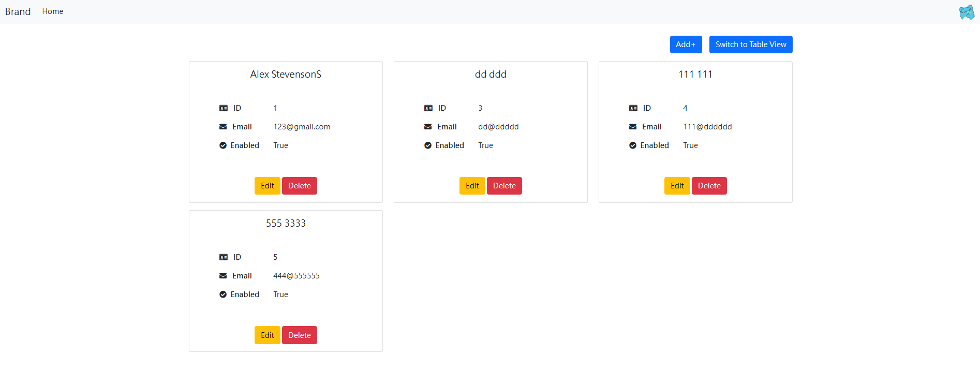The image size is (980, 369).
Task: Click the email 444@555555
Action: 296,276
